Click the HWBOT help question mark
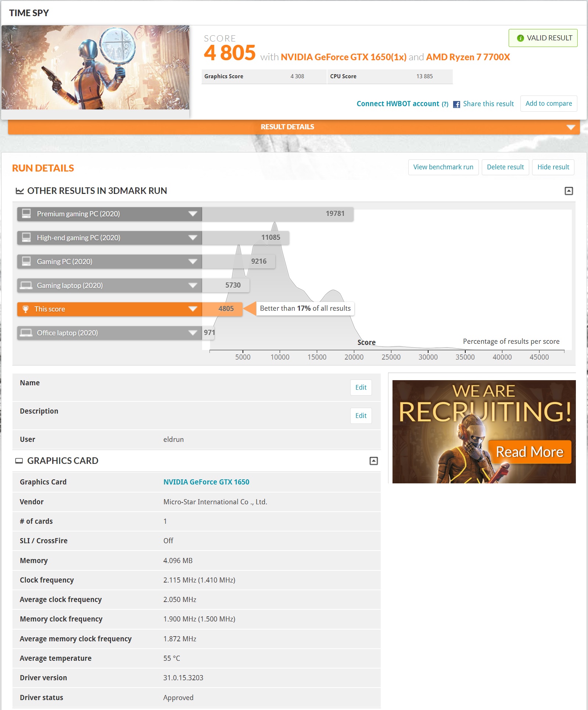Screen dimensions: 588x710 [x=445, y=104]
